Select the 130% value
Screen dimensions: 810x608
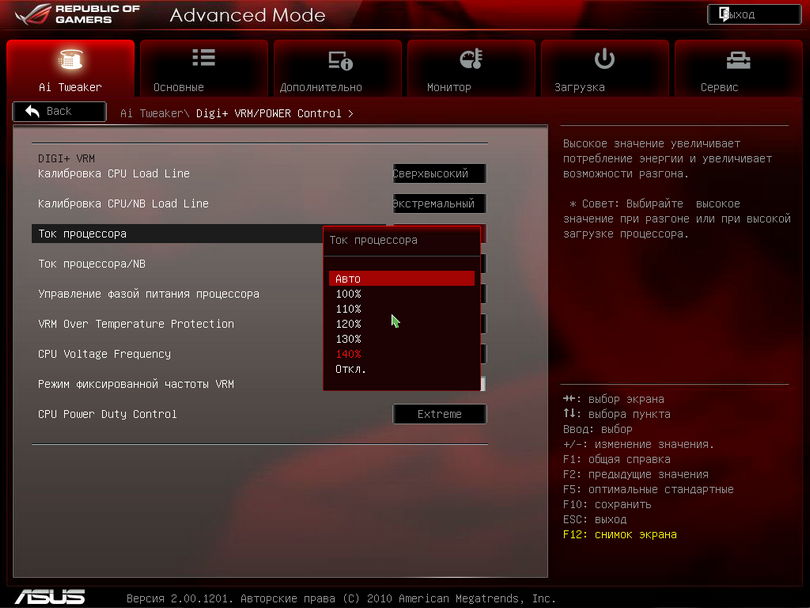[x=349, y=339]
